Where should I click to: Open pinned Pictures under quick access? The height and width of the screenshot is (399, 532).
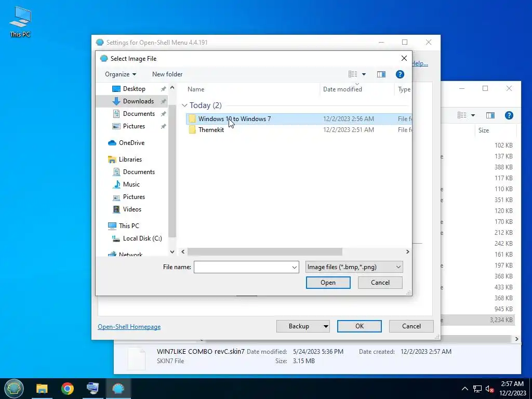(134, 126)
